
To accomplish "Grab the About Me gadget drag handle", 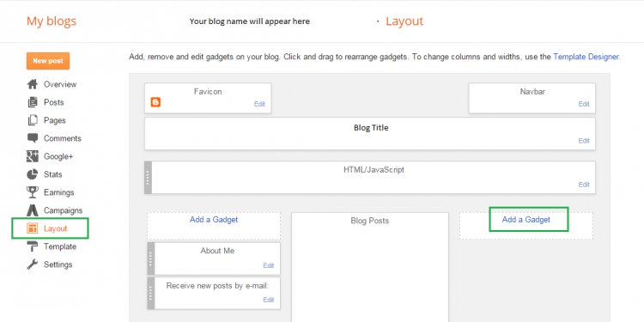I will click(x=151, y=258).
